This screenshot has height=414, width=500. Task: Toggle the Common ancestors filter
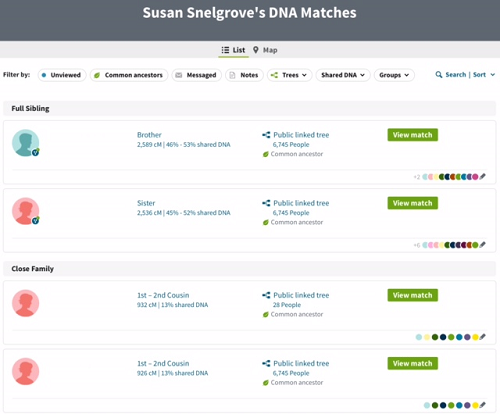(129, 75)
